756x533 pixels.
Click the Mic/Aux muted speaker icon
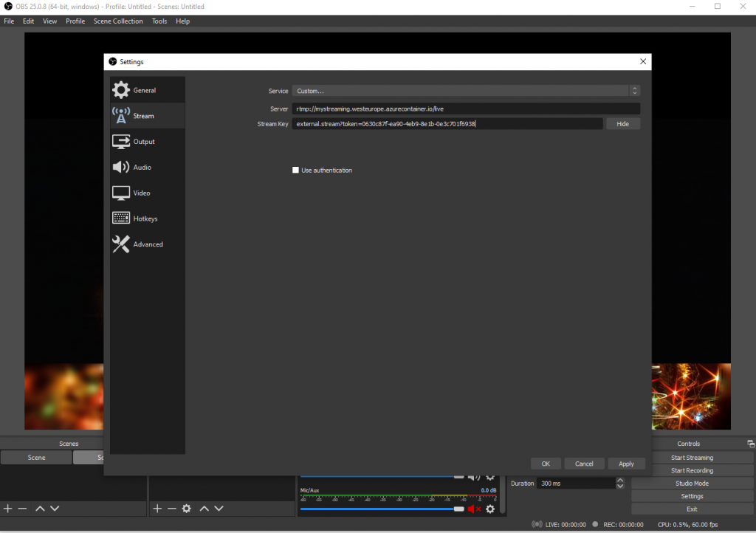click(x=473, y=509)
